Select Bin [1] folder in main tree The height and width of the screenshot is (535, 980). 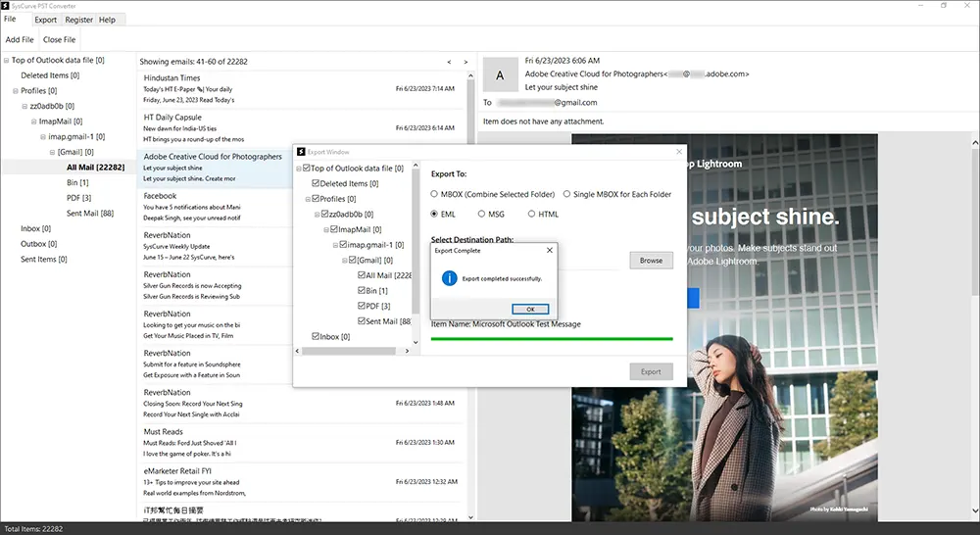point(77,182)
